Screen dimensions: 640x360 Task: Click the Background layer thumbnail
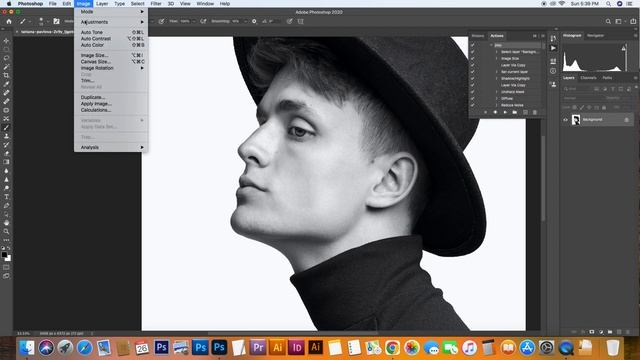tap(576, 120)
